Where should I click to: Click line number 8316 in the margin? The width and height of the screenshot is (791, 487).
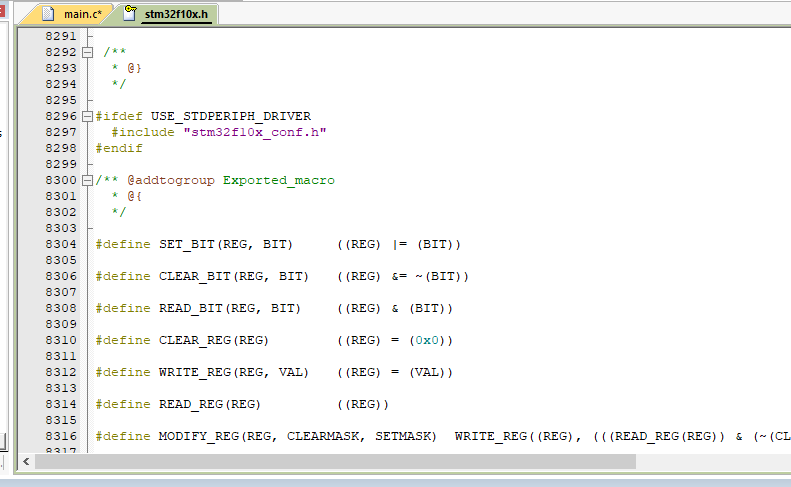(61, 436)
